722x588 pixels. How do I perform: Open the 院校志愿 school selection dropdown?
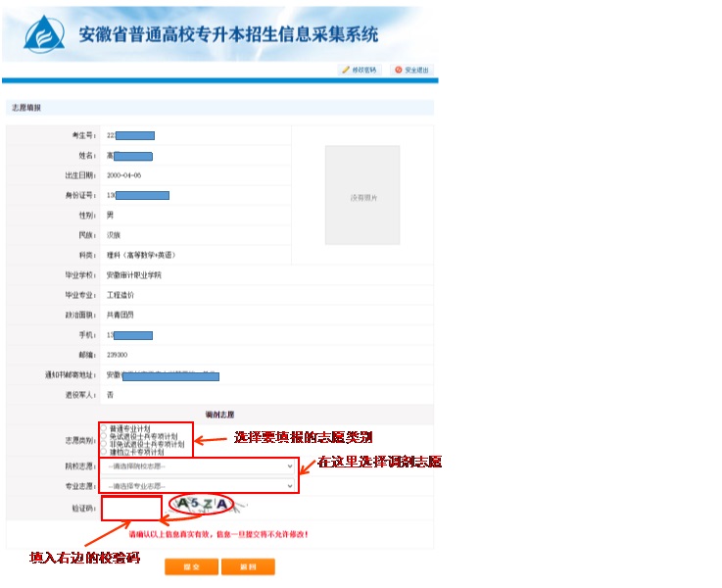[199, 466]
